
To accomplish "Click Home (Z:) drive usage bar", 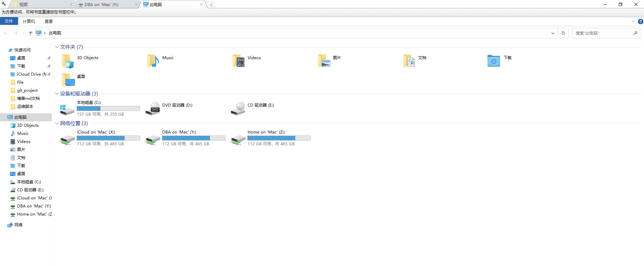I will tap(279, 138).
